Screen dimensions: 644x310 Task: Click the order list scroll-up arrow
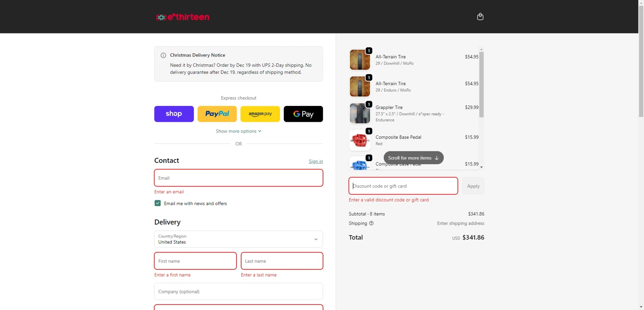click(x=481, y=49)
